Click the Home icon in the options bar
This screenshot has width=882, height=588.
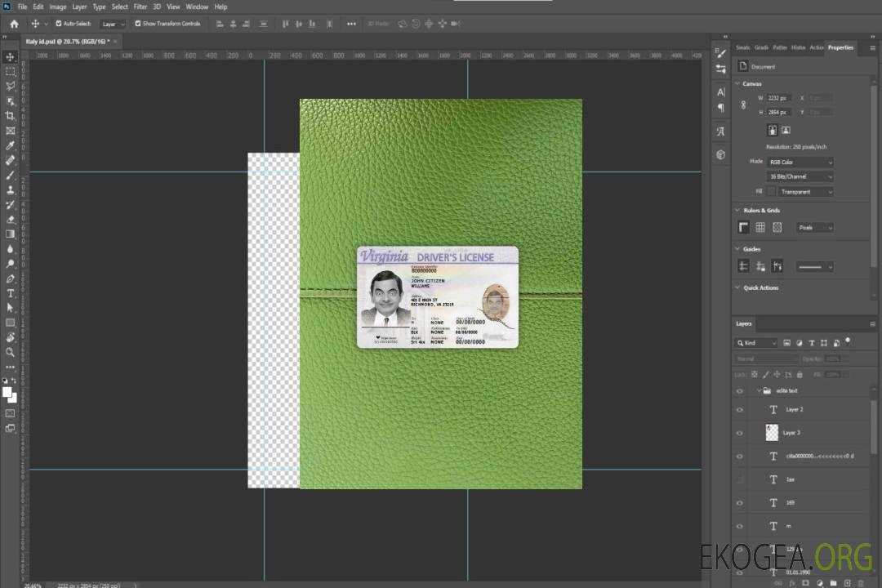tap(14, 24)
